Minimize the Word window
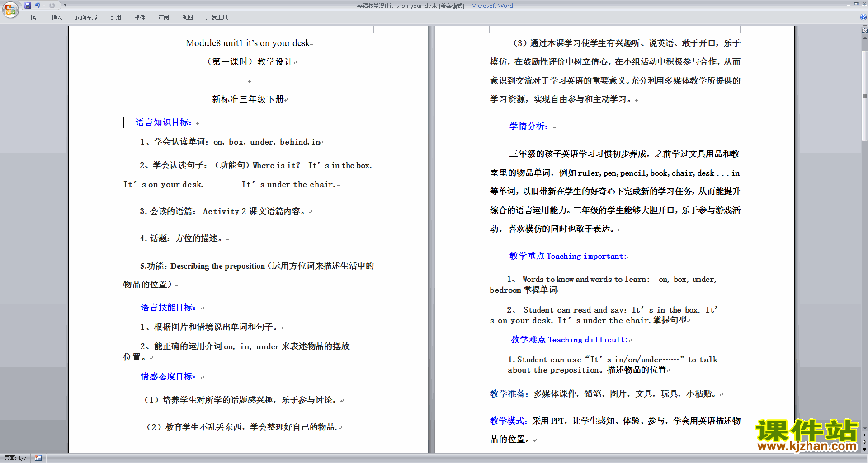868x463 pixels. click(x=848, y=4)
